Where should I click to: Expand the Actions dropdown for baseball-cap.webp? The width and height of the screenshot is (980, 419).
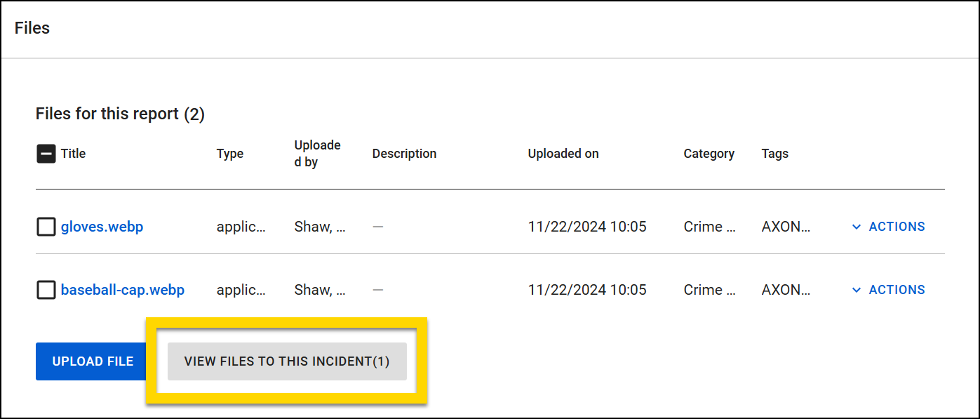pyautogui.click(x=887, y=289)
